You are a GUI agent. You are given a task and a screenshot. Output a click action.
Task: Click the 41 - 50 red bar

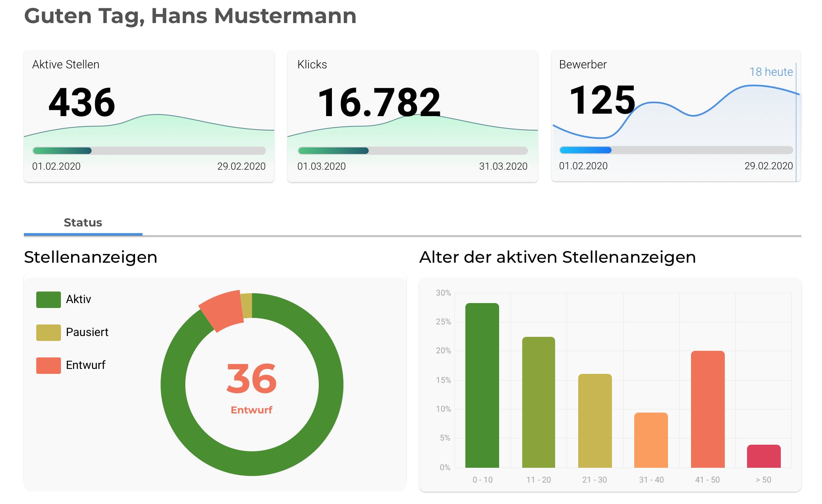click(707, 409)
